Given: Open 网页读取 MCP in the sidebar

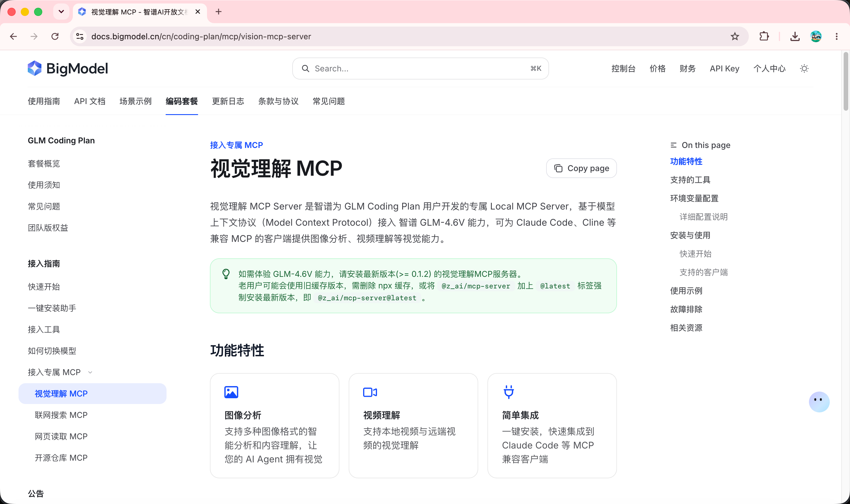Looking at the screenshot, I should tap(61, 436).
